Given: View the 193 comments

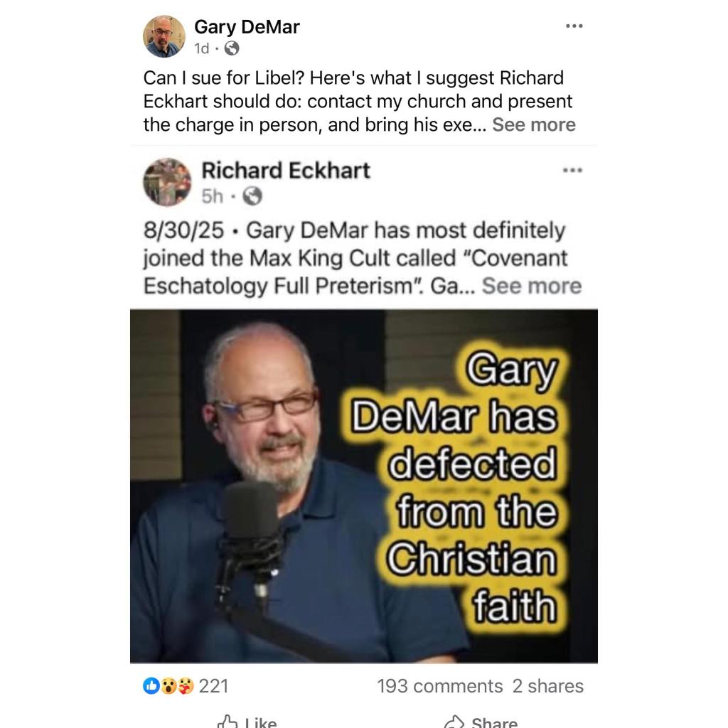Looking at the screenshot, I should pyautogui.click(x=439, y=686).
